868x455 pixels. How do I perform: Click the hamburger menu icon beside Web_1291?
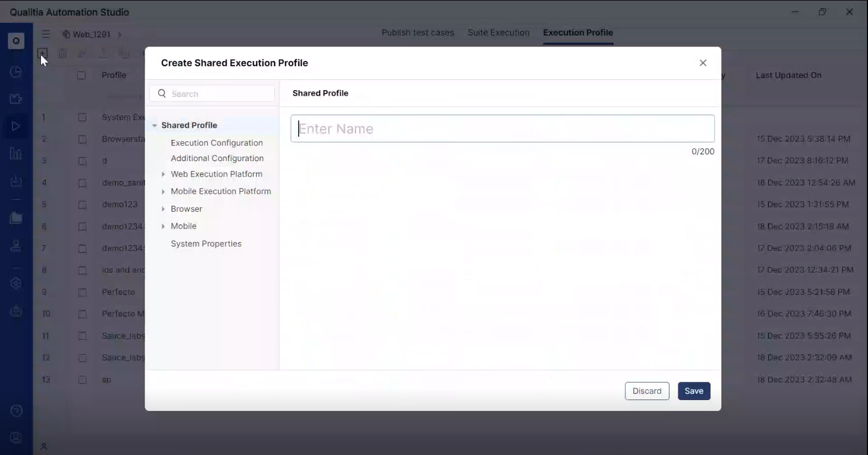46,34
